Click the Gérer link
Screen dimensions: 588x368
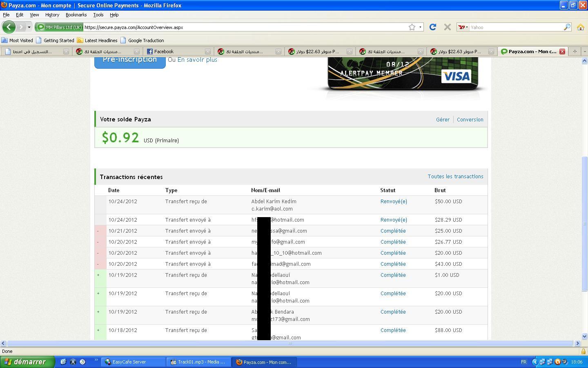(x=443, y=120)
